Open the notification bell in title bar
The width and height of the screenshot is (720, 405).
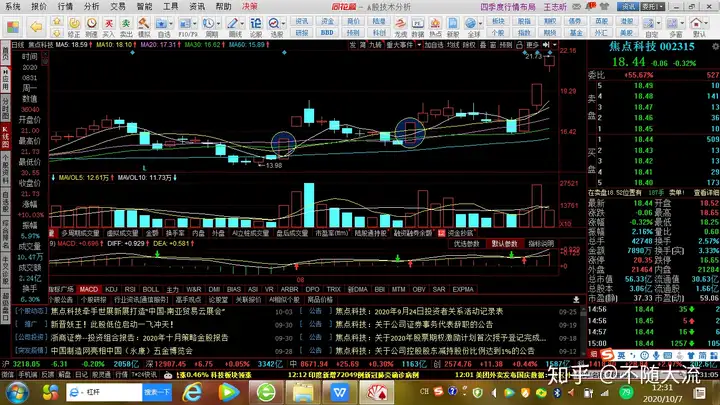(591, 6)
